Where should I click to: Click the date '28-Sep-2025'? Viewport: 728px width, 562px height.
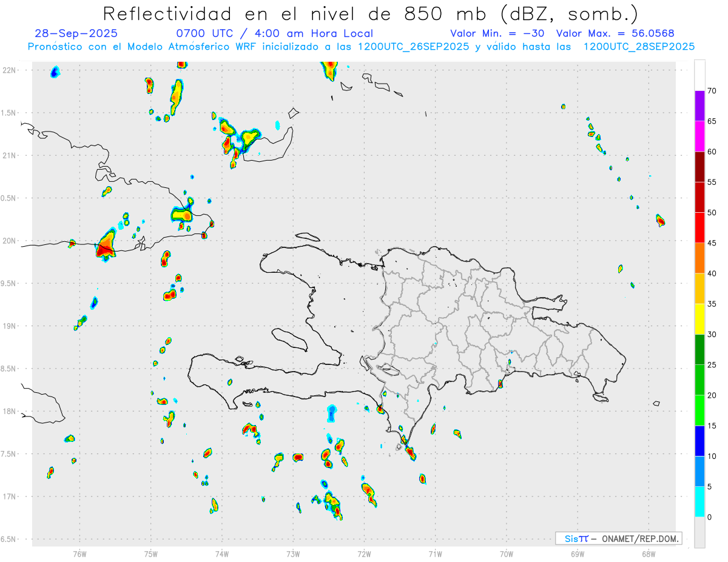[76, 33]
